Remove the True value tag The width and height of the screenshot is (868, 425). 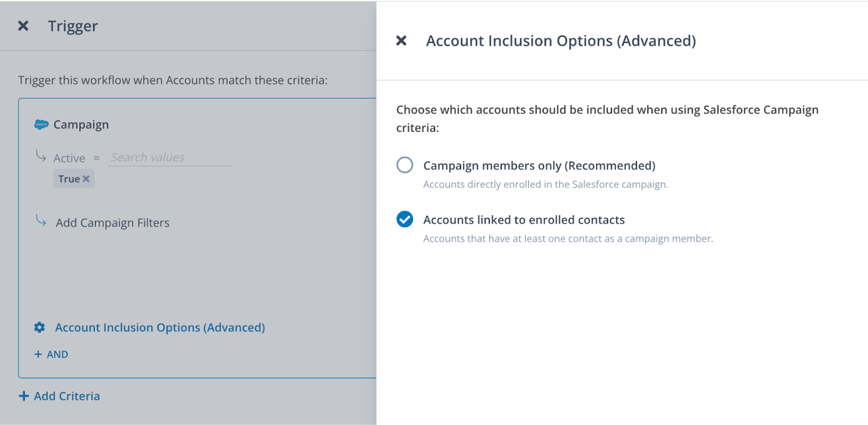click(x=86, y=179)
